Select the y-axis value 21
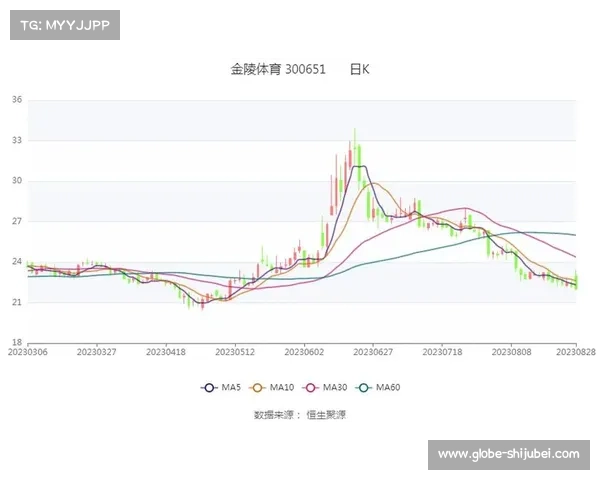This screenshot has width=600, height=480. (x=17, y=302)
